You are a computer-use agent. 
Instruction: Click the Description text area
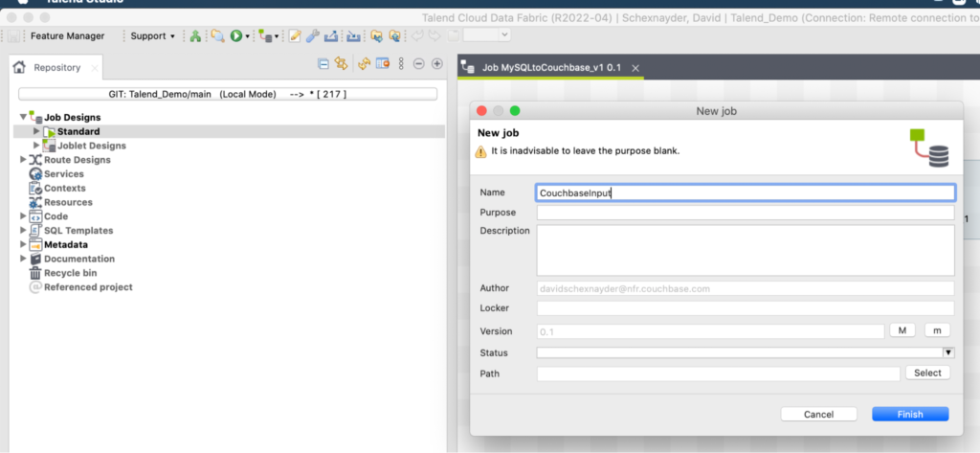pos(745,250)
